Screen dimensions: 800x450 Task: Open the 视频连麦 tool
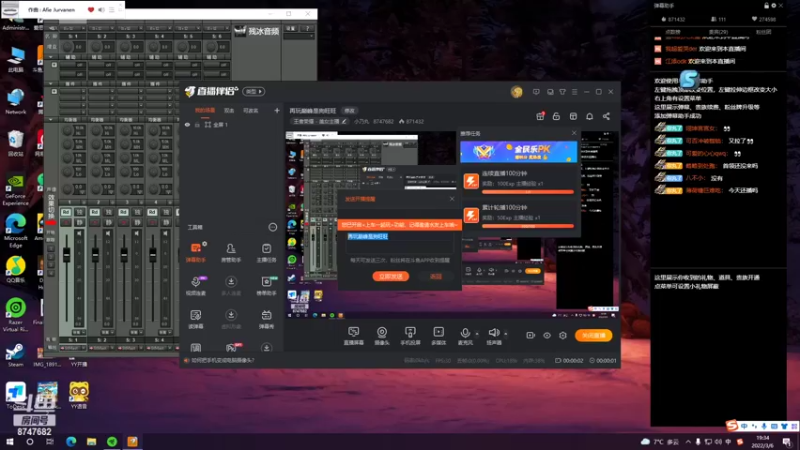pos(196,285)
